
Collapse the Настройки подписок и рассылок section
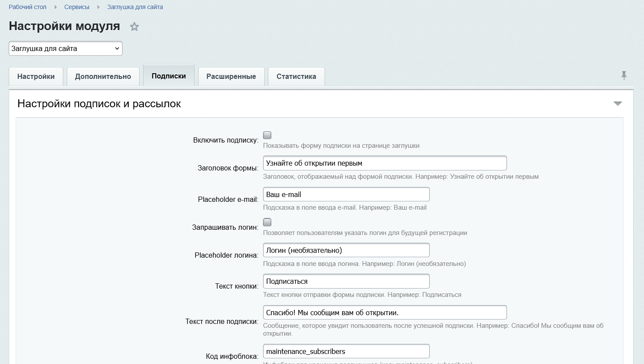tap(617, 104)
